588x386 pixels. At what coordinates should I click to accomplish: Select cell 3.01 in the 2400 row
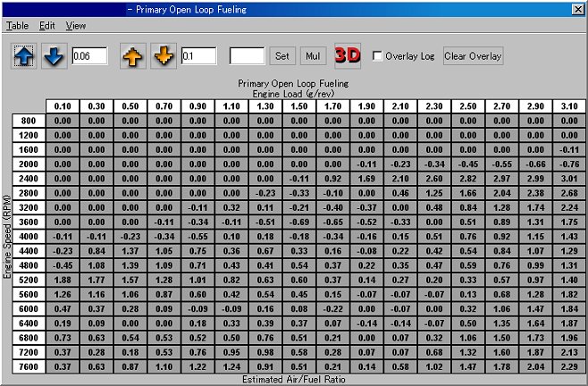click(x=569, y=179)
